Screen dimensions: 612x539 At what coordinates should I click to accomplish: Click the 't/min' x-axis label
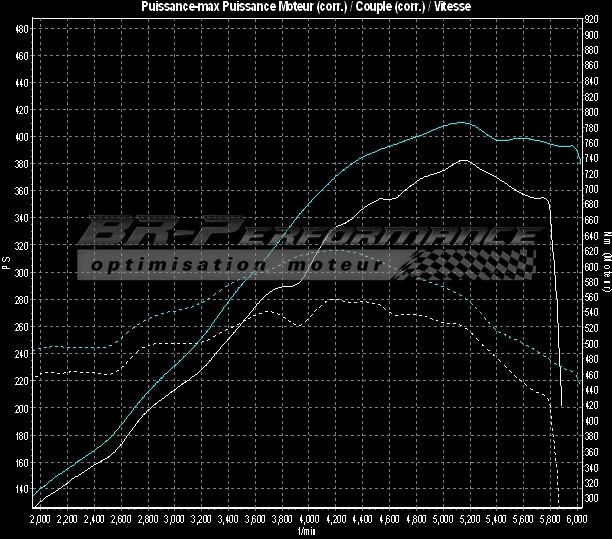305,532
